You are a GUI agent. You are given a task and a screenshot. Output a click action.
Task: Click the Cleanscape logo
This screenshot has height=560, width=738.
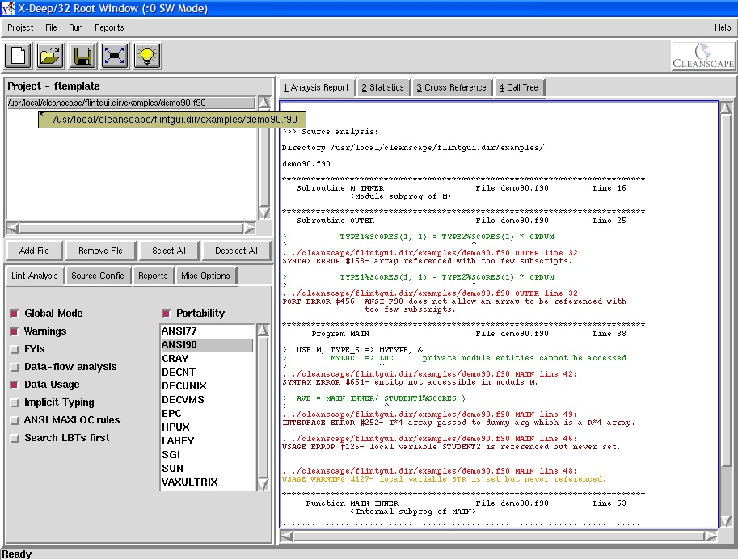click(x=703, y=56)
